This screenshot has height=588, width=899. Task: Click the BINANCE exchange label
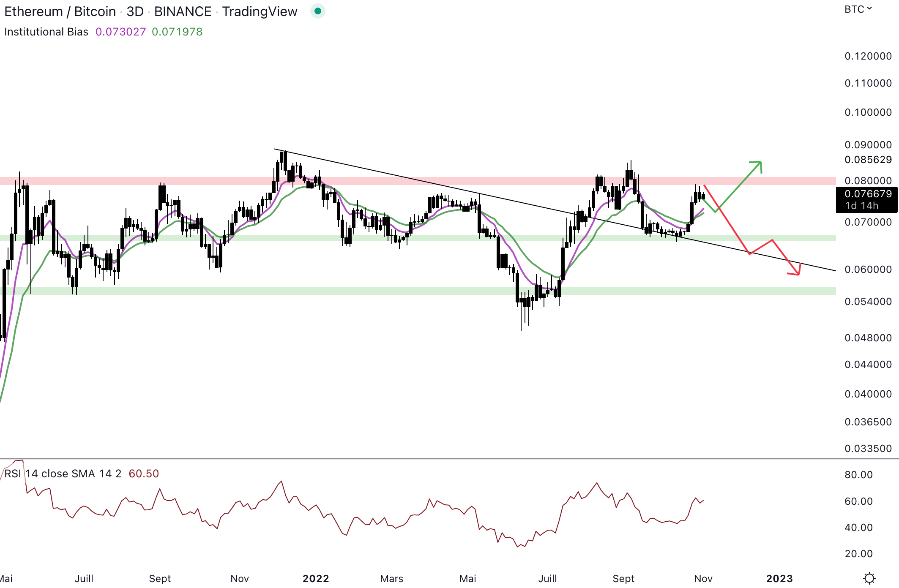[183, 11]
